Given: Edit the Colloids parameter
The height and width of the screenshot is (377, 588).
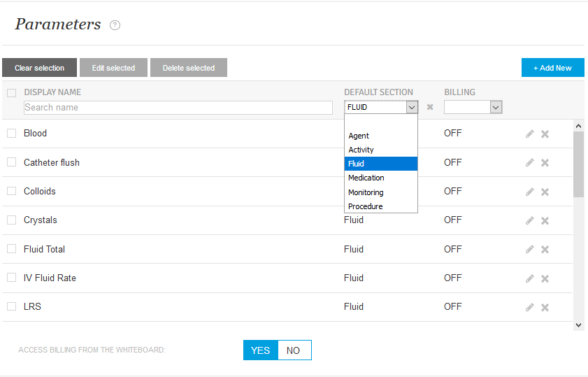Looking at the screenshot, I should 529,192.
